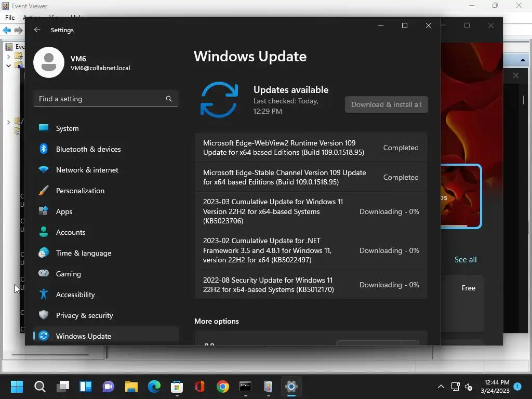Image resolution: width=532 pixels, height=399 pixels.
Task: Open taskbar clock showing 12:44 PM
Action: (x=495, y=387)
